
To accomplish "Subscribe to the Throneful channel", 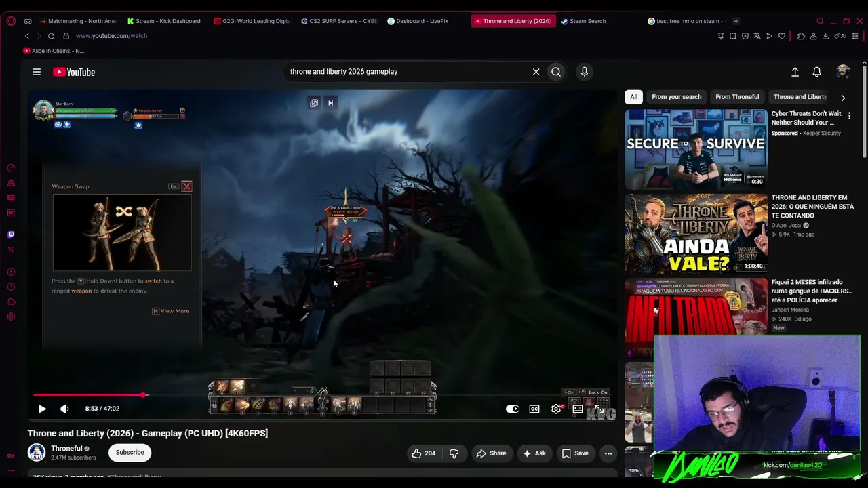I will 130,453.
